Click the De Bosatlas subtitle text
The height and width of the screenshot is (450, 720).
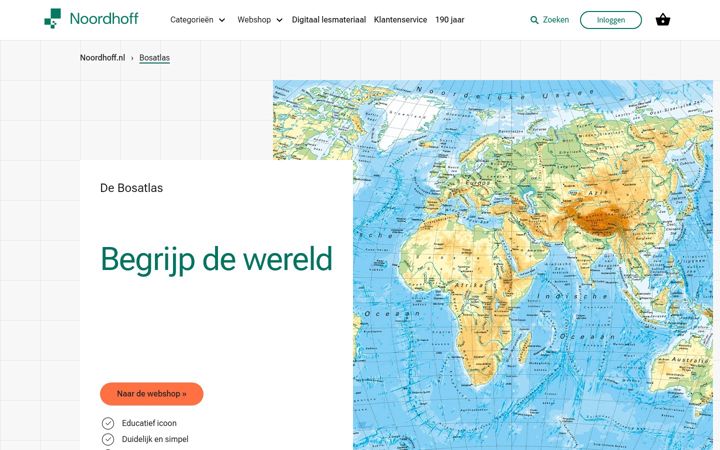coord(131,188)
